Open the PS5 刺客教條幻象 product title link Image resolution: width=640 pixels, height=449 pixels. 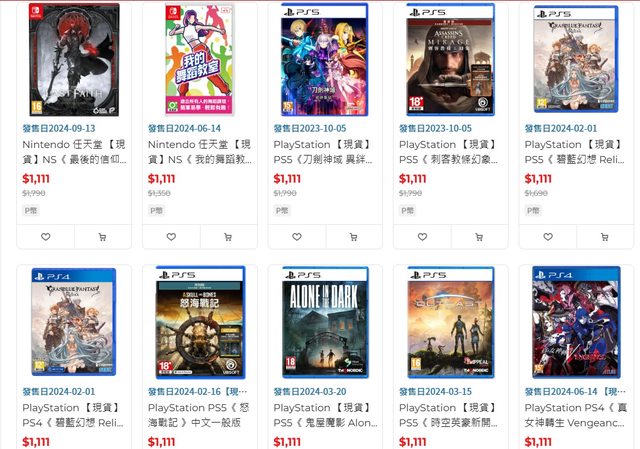pos(449,152)
